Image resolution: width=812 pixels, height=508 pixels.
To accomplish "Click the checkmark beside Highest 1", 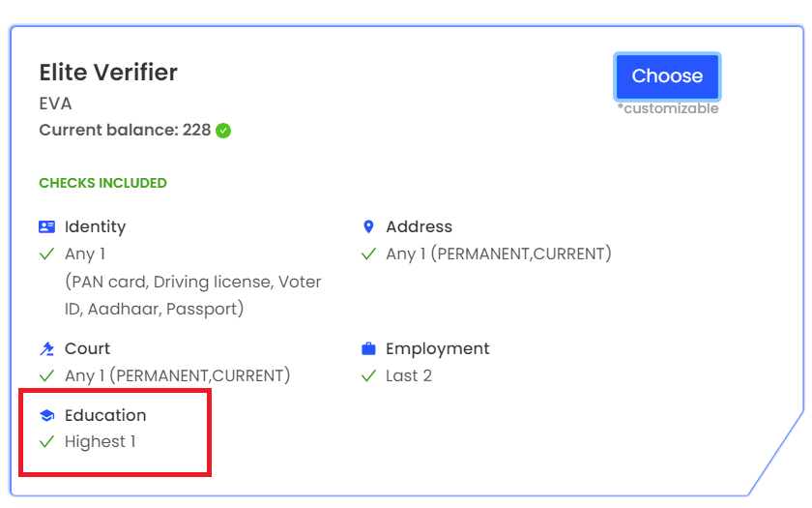I will tap(47, 441).
